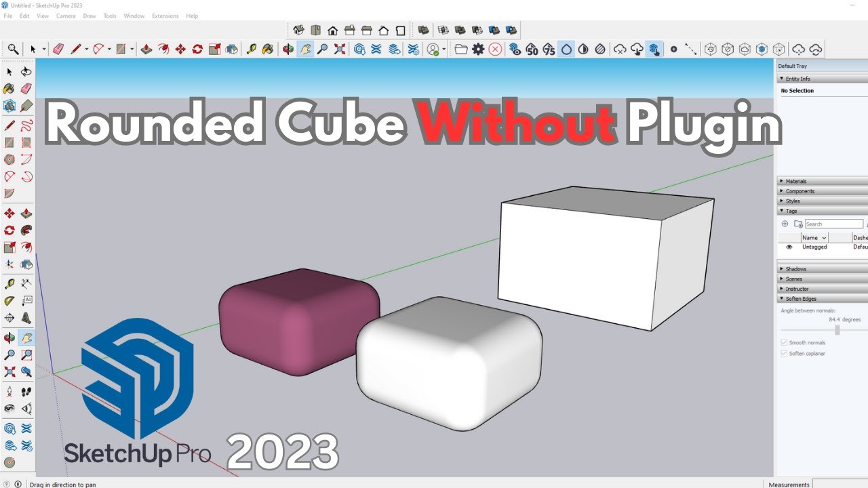Select the Untagged row in Tags
Image resolution: width=868 pixels, height=488 pixels.
point(822,247)
